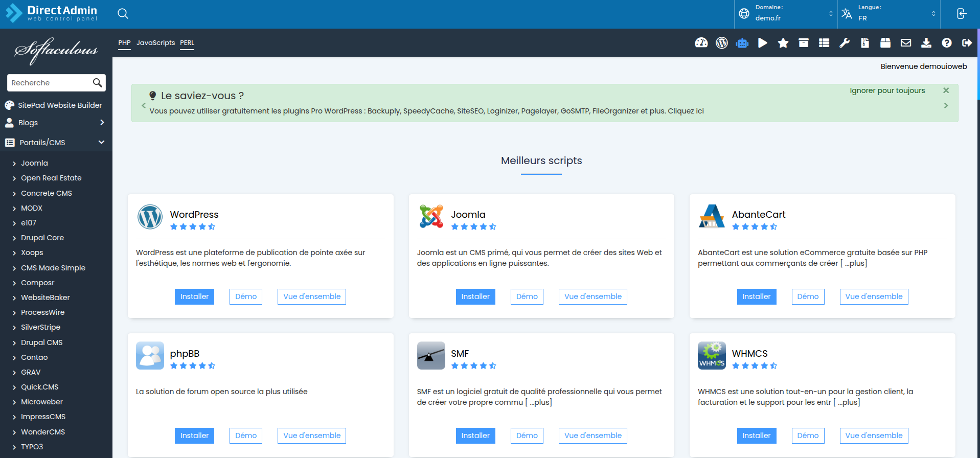Select TYPO3 in sidebar
The height and width of the screenshot is (458, 980).
pyautogui.click(x=32, y=447)
